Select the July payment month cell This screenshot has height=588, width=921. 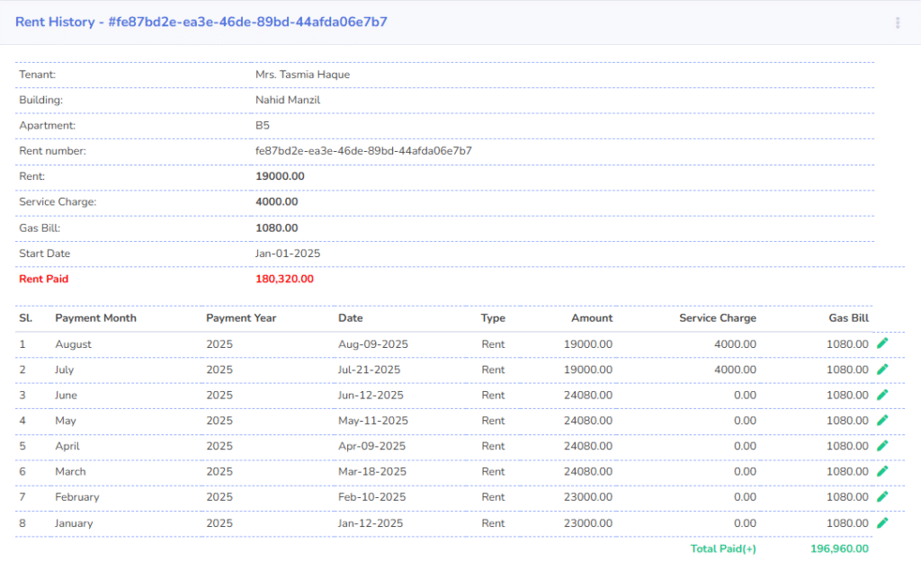(x=65, y=370)
